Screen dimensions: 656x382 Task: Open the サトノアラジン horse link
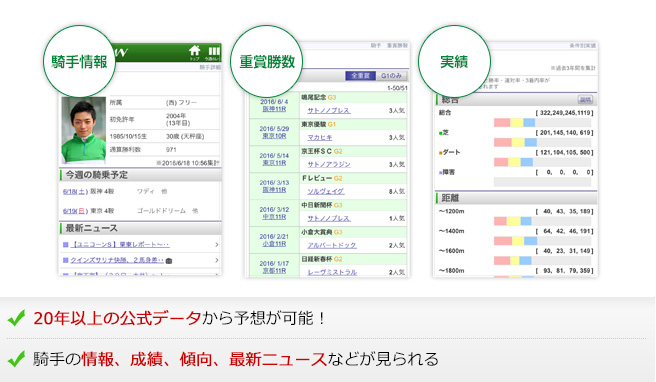(x=329, y=164)
